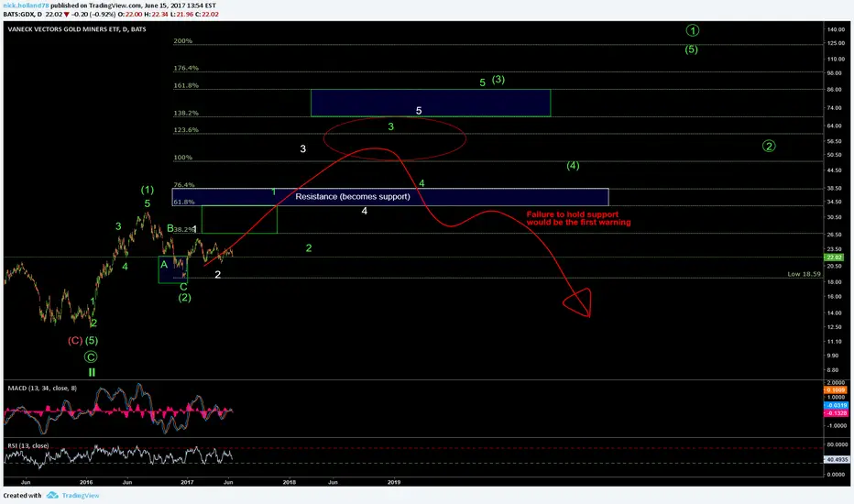Select the circled green C wave label
Screen dimensions: 854x504
point(91,356)
